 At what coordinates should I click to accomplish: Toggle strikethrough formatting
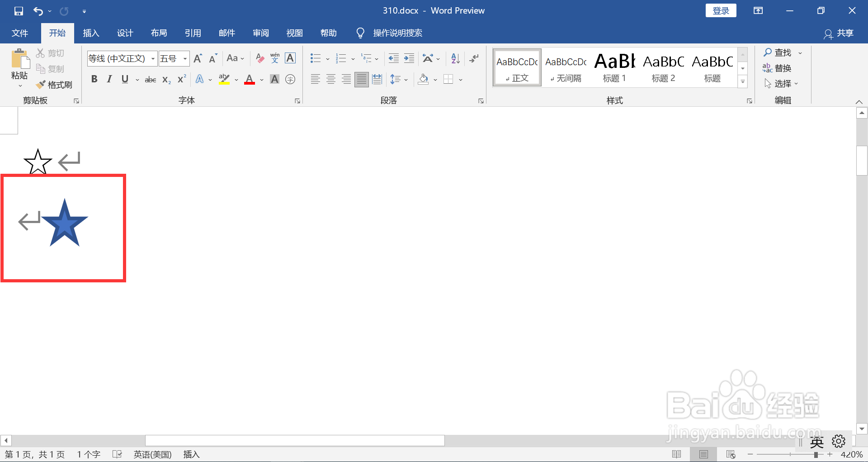(151, 80)
